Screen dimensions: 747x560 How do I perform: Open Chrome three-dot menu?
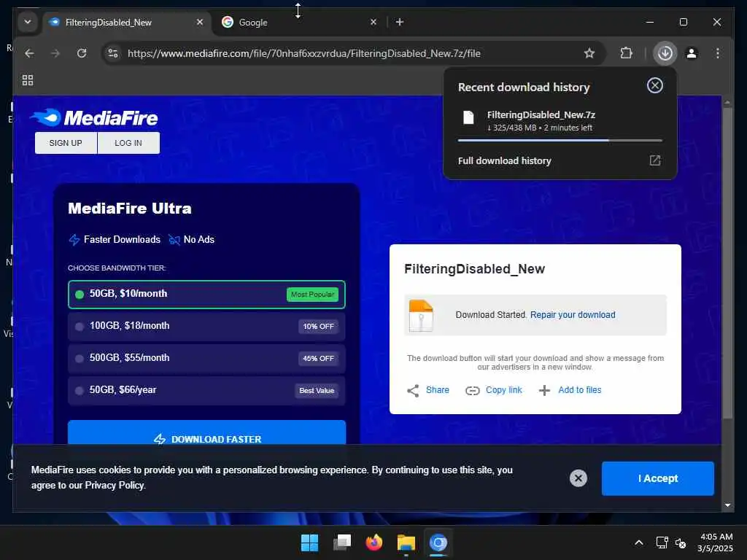pos(718,53)
